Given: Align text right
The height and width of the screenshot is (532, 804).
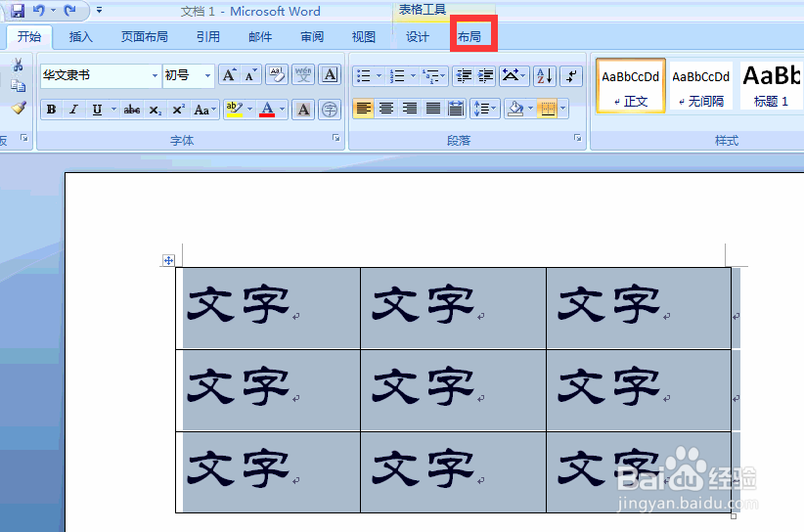Looking at the screenshot, I should (409, 109).
